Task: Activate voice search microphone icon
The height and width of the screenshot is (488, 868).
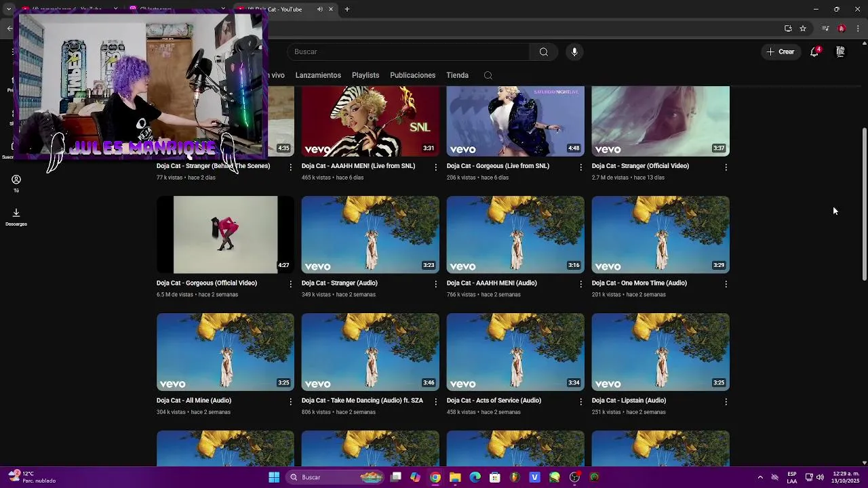Action: click(x=574, y=52)
